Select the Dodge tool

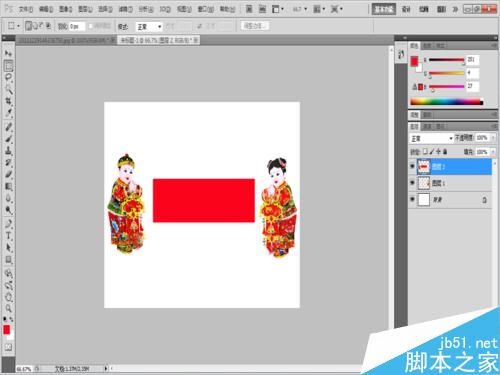(8, 210)
